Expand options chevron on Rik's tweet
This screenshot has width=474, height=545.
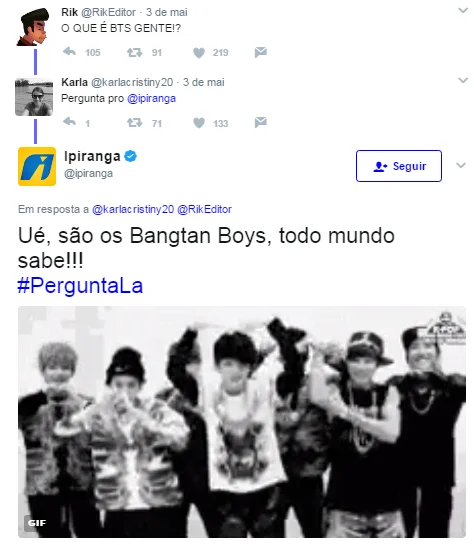click(463, 10)
